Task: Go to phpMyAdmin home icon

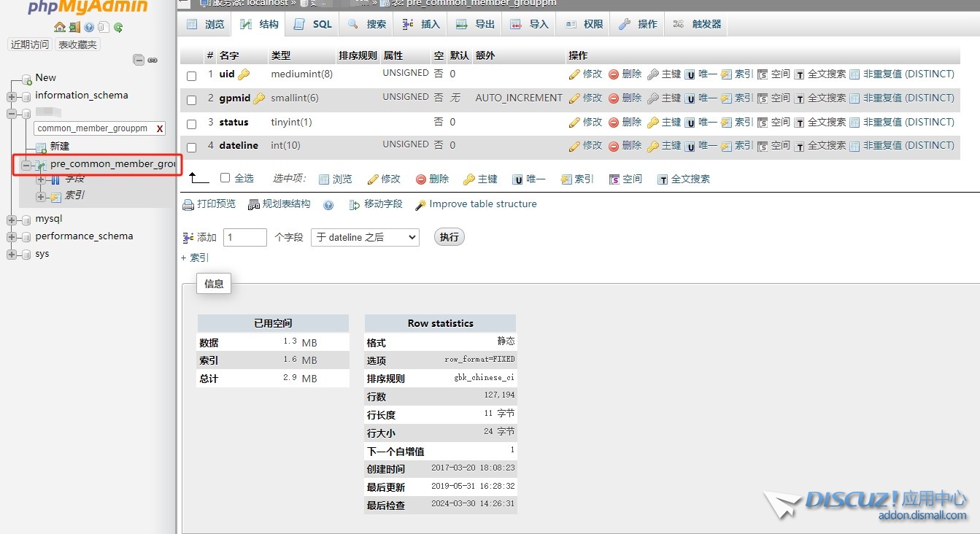Action: (60, 28)
